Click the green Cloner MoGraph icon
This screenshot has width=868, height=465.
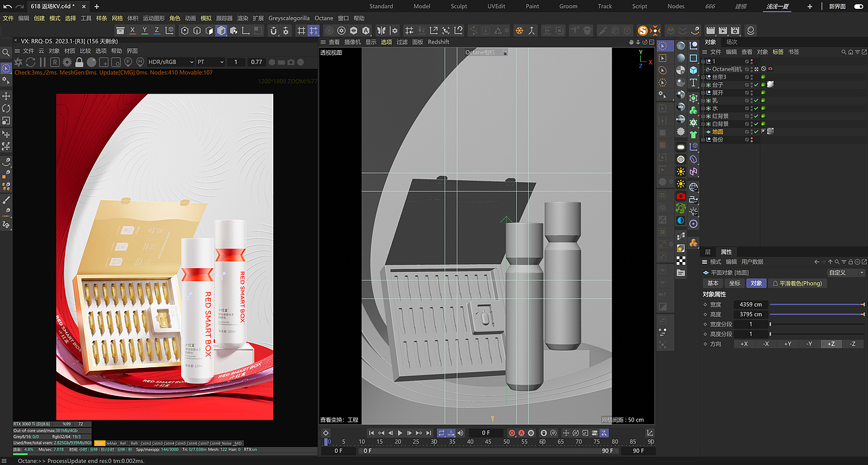(694, 110)
